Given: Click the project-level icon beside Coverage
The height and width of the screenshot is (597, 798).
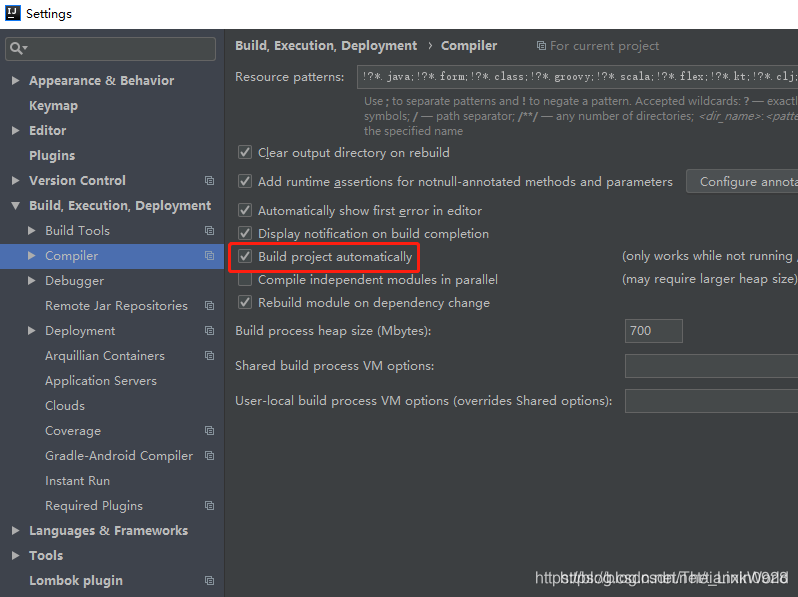Looking at the screenshot, I should (209, 431).
